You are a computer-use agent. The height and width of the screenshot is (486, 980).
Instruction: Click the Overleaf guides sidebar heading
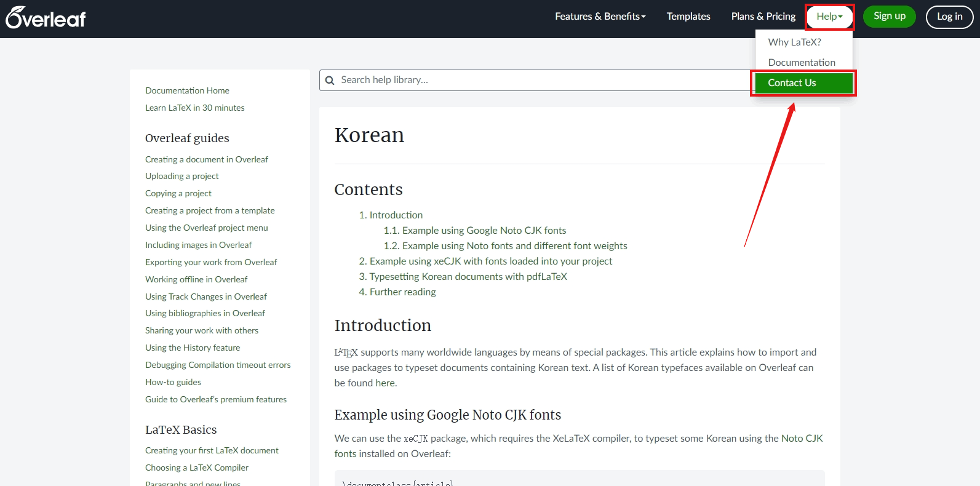click(187, 138)
